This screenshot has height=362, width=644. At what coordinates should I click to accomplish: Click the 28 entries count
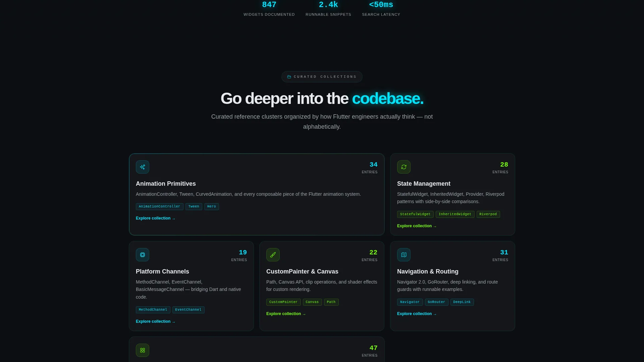point(500,168)
